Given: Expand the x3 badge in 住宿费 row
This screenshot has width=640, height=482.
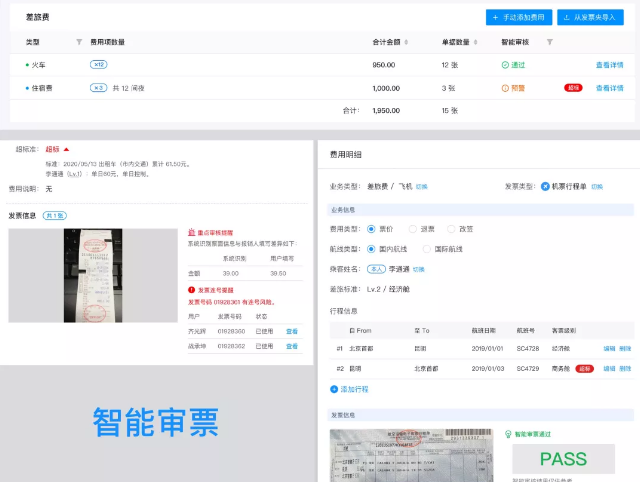Looking at the screenshot, I should 98,88.
